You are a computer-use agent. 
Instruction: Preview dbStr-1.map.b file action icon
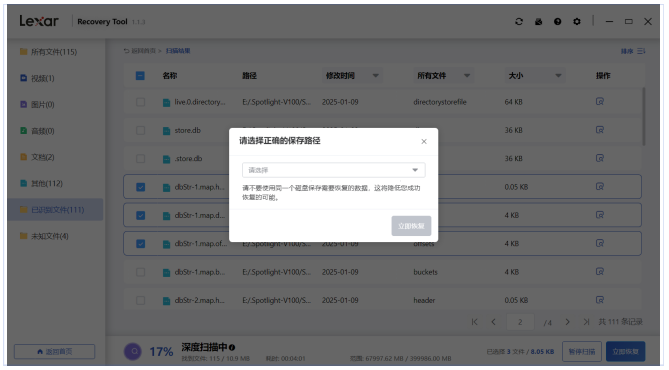600,271
